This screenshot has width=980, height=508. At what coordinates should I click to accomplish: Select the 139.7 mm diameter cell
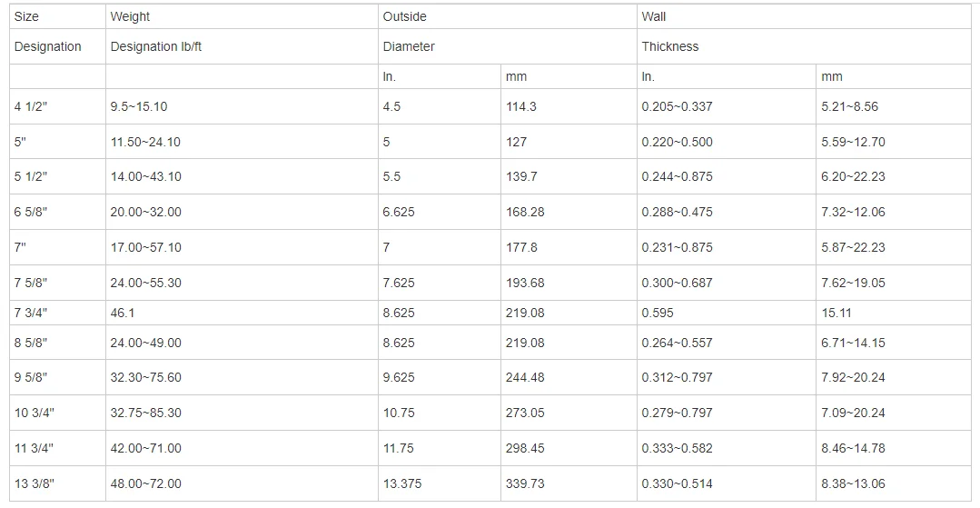(x=569, y=177)
